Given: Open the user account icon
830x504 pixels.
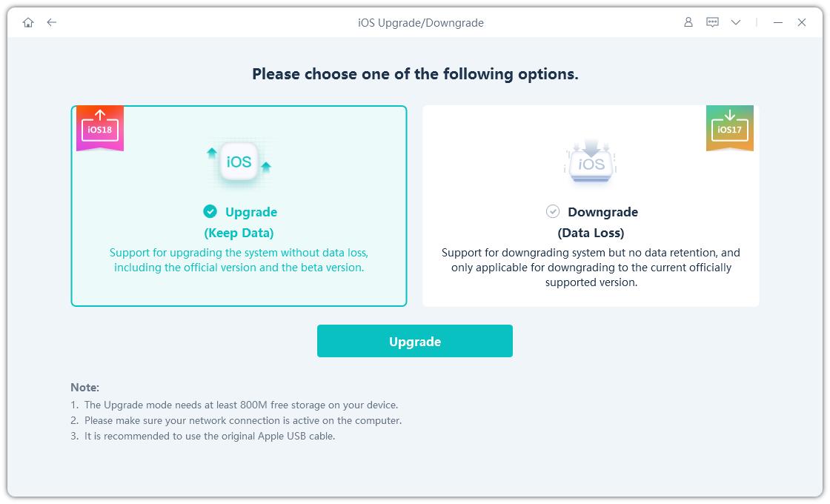Looking at the screenshot, I should tap(688, 22).
